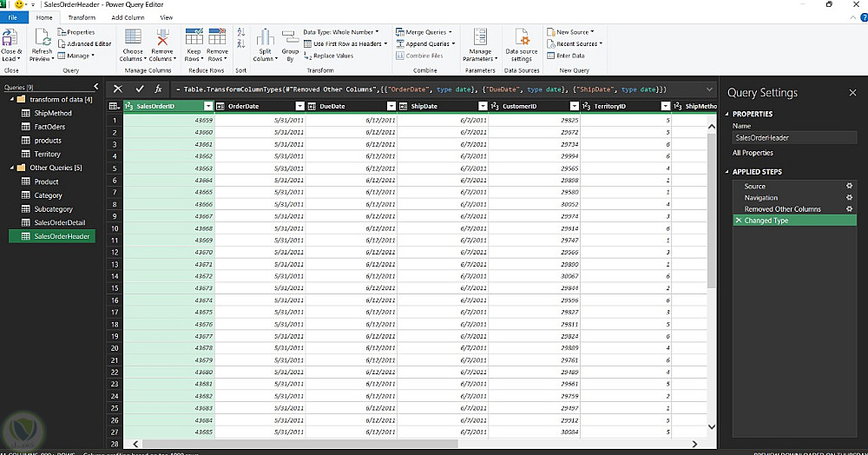Sort descending with Z-A icon

[x=240, y=43]
